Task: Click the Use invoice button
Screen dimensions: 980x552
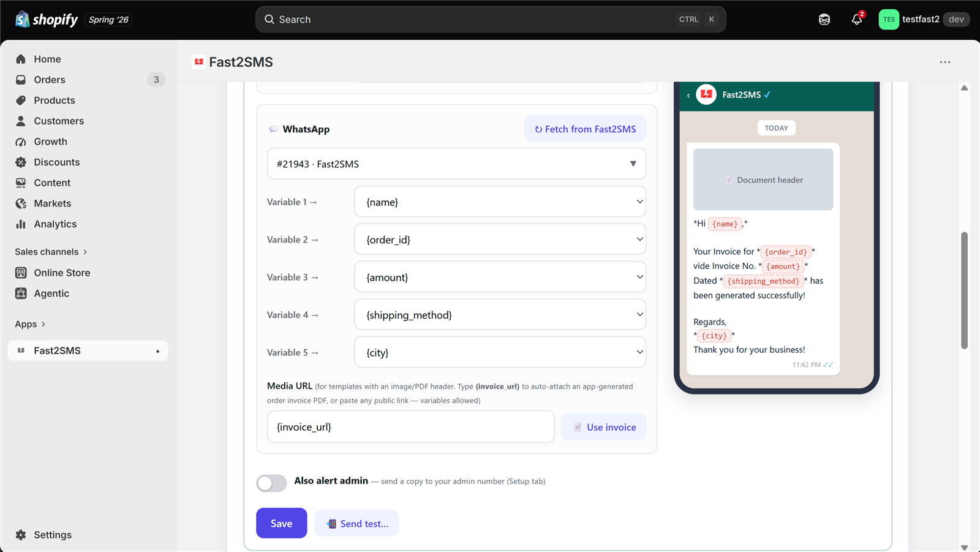Action: tap(604, 427)
